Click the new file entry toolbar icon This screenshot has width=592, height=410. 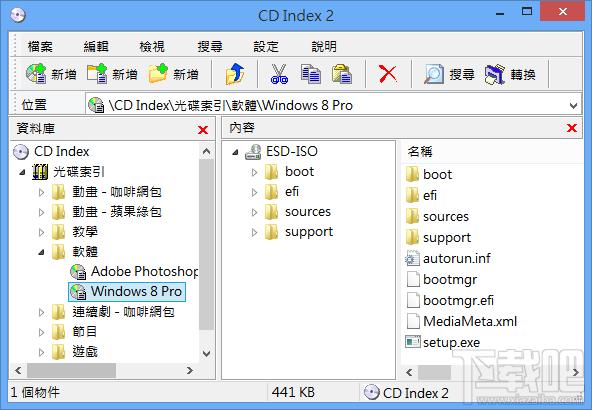coord(97,73)
